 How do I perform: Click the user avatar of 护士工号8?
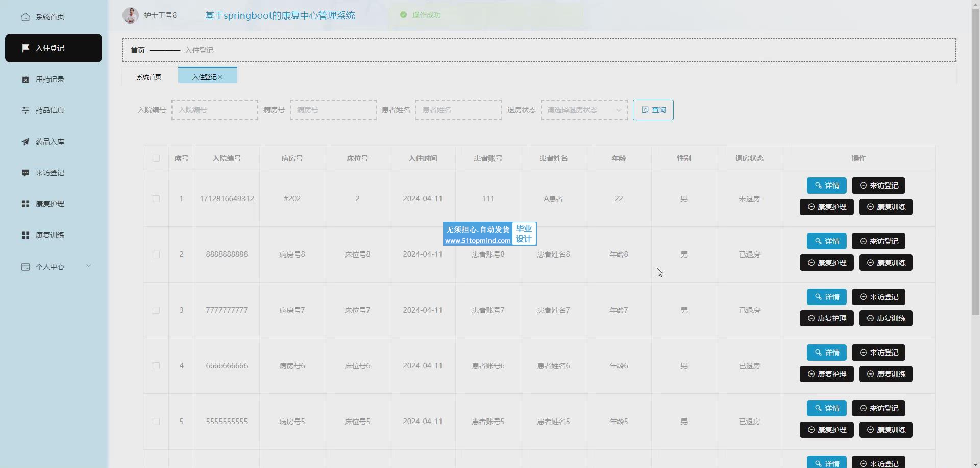tap(131, 15)
